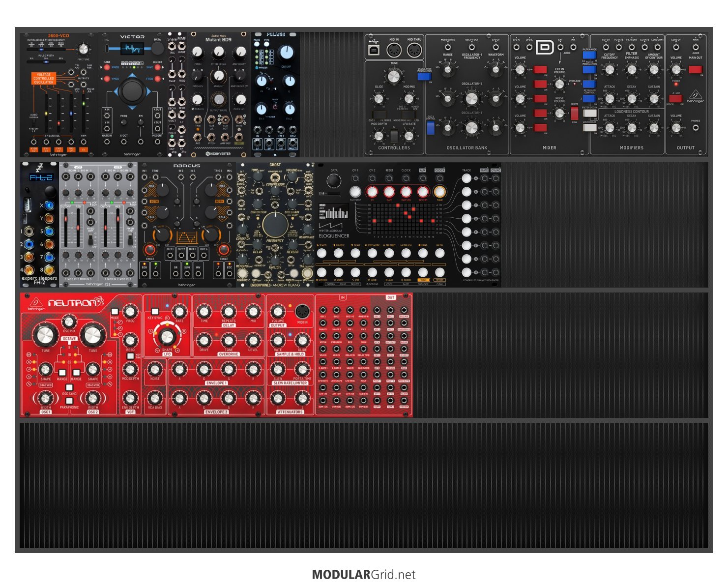Click the PWM CV jack on the 2600-VCO
This screenshot has height=585, width=728.
coord(84,142)
